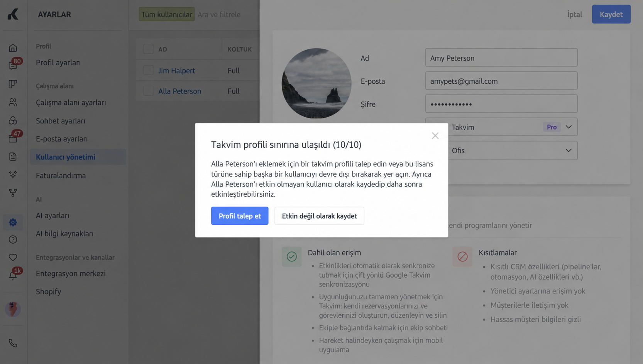This screenshot has height=364, width=643.
Task: Close the calendar profile limit dialog
Action: point(435,136)
